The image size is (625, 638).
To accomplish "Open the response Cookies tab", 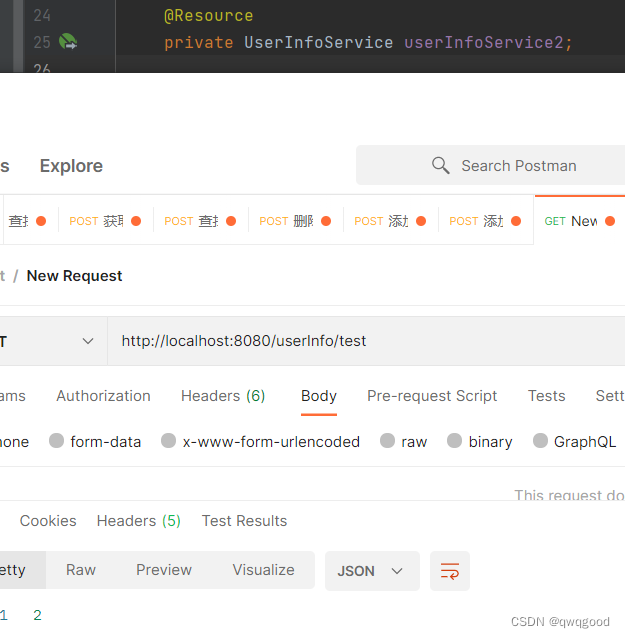I will click(48, 521).
